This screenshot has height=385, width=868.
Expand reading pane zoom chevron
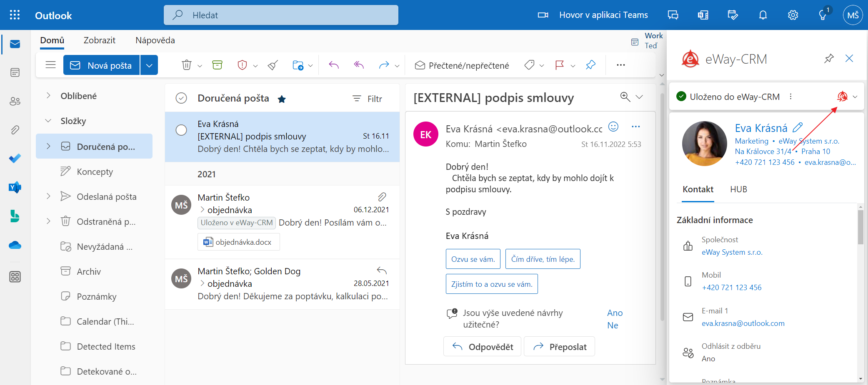[x=639, y=97]
